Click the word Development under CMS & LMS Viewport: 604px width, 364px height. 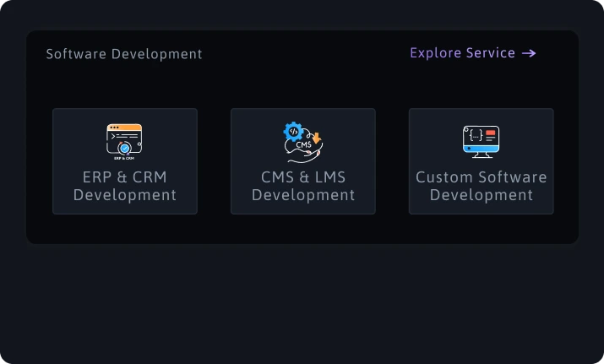tap(303, 195)
